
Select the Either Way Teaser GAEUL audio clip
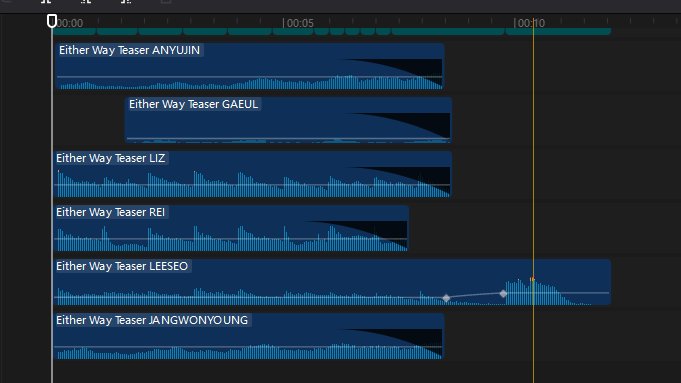click(x=288, y=120)
